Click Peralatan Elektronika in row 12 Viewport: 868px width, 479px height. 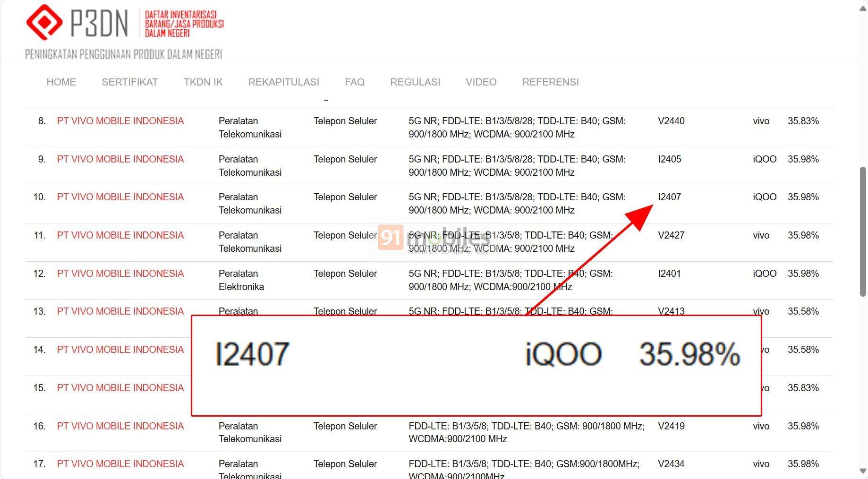pyautogui.click(x=241, y=280)
